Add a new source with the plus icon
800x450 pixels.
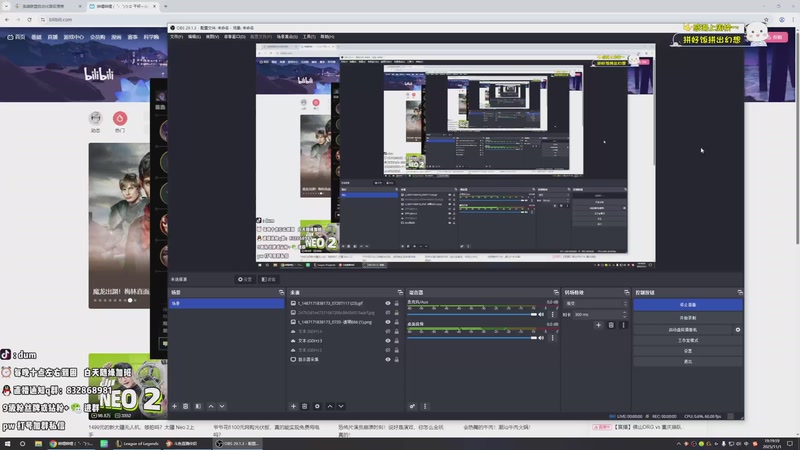point(293,406)
